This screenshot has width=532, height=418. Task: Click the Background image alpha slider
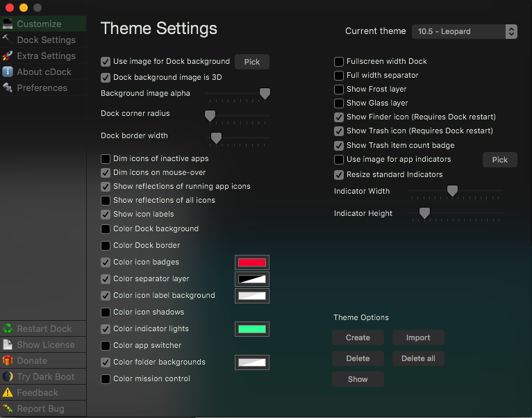coord(238,94)
